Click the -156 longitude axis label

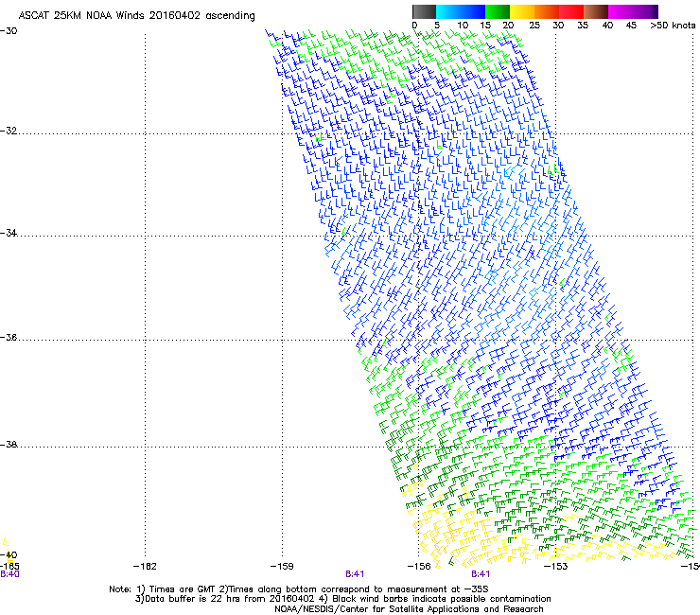click(x=419, y=567)
